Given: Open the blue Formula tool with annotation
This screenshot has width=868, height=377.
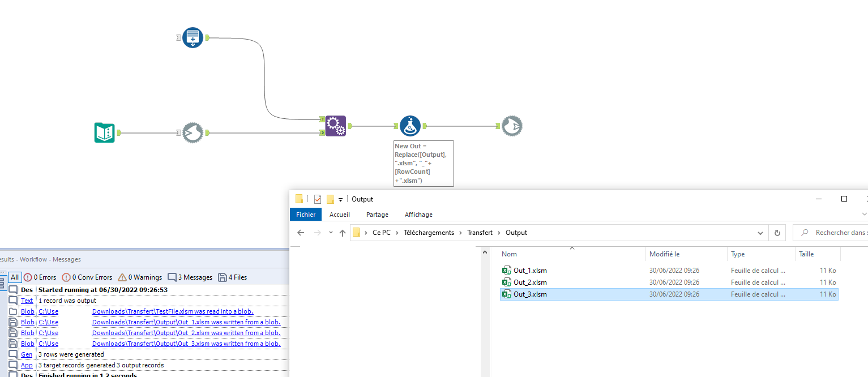Looking at the screenshot, I should click(410, 126).
